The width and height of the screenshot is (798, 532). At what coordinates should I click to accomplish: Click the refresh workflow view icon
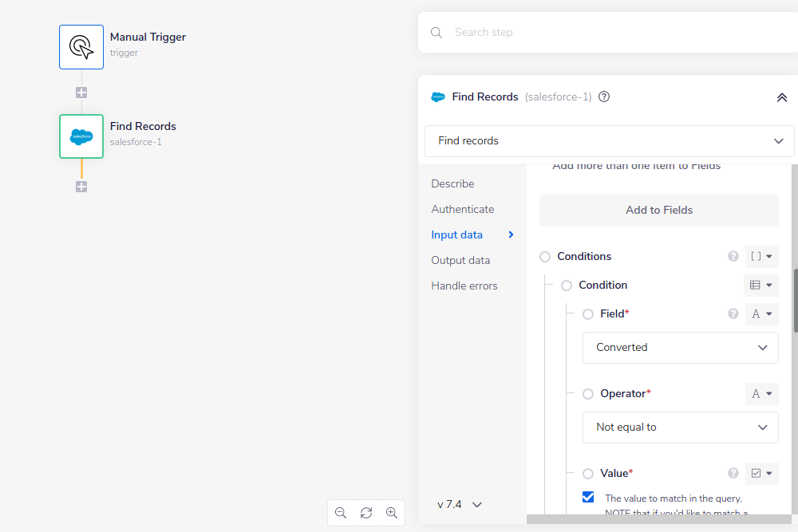point(366,513)
